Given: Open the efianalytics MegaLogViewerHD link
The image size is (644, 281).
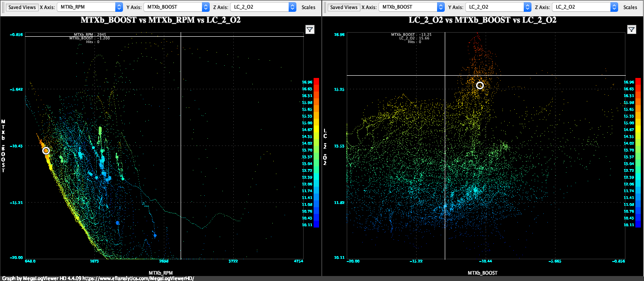Looking at the screenshot, I should point(138,278).
